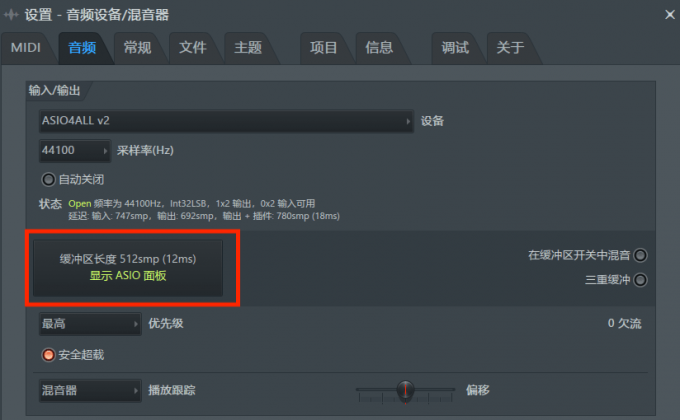Viewport: 680px width, 420px height.
Task: Open the 最高 priority dropdown
Action: 90,324
